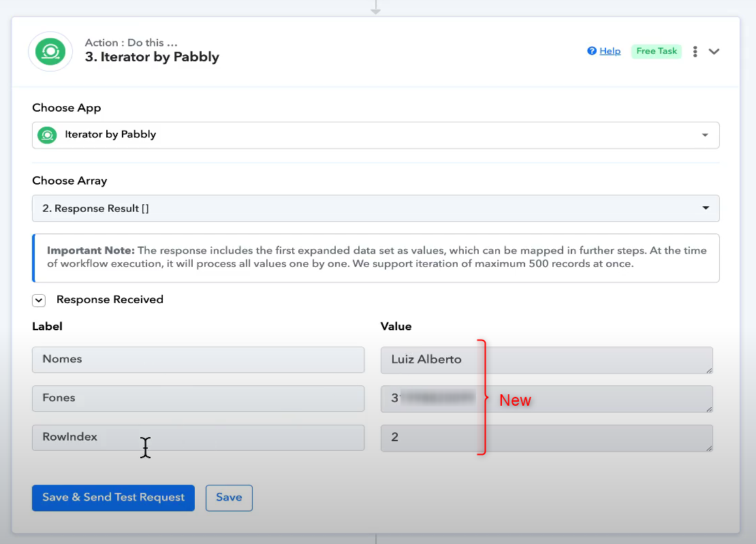The width and height of the screenshot is (756, 544).
Task: Open the Choose Array dropdown
Action: click(375, 208)
